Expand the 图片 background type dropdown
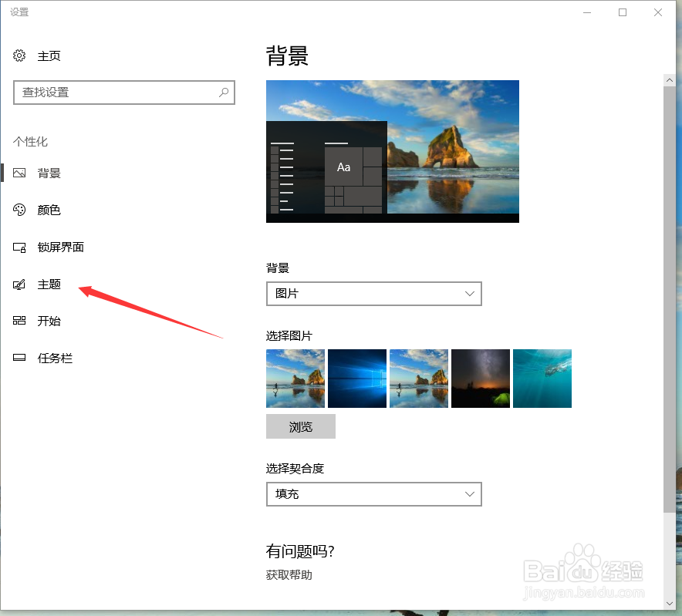This screenshot has height=616, width=682. click(374, 294)
